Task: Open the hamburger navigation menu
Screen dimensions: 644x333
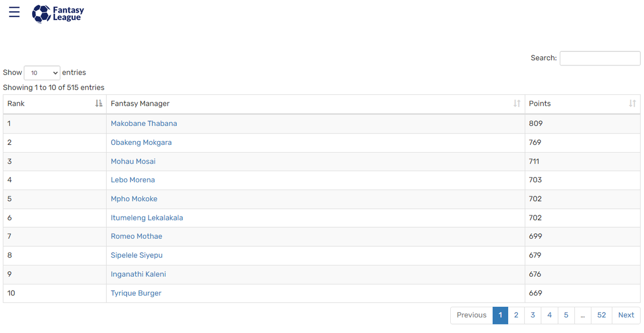Action: (14, 12)
